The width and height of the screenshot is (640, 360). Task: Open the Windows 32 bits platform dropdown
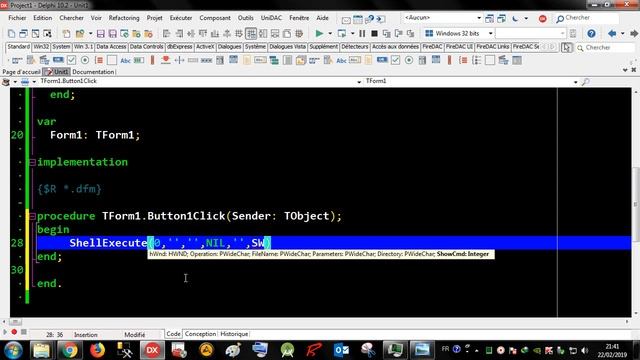pyautogui.click(x=490, y=33)
